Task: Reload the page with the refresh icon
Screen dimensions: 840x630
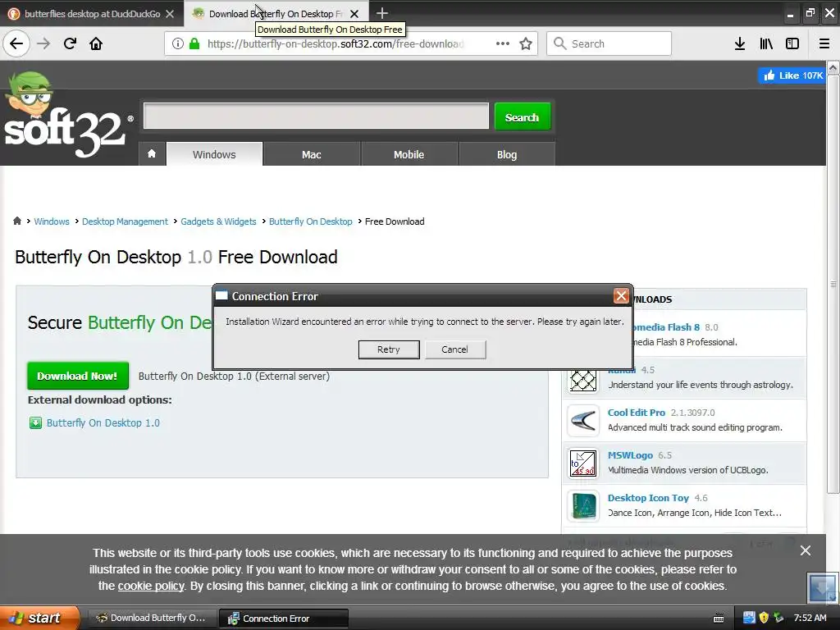Action: 70,43
